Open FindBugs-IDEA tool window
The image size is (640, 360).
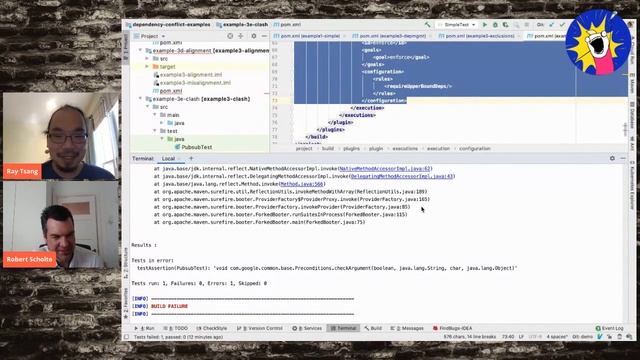[452, 328]
